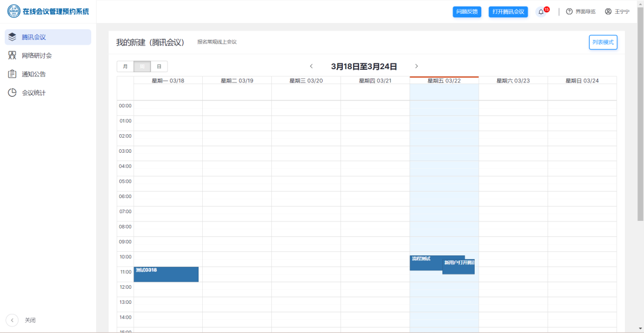Image resolution: width=644 pixels, height=333 pixels.
Task: Select the week view toggle button
Action: tap(142, 66)
